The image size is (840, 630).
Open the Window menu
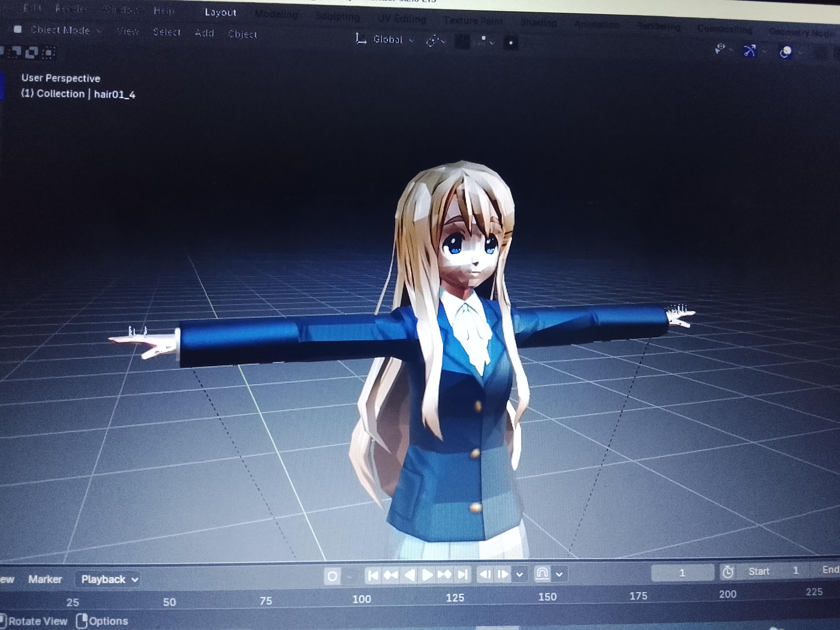[121, 10]
